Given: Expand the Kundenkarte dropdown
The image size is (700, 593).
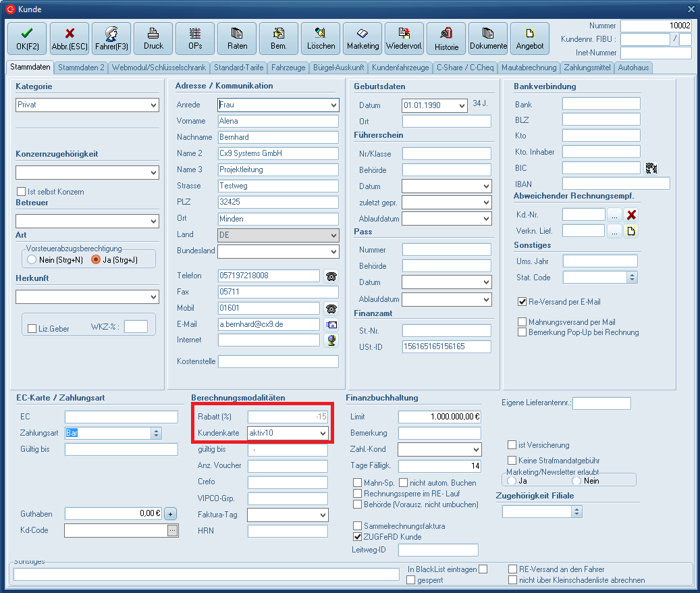Looking at the screenshot, I should coord(323,433).
